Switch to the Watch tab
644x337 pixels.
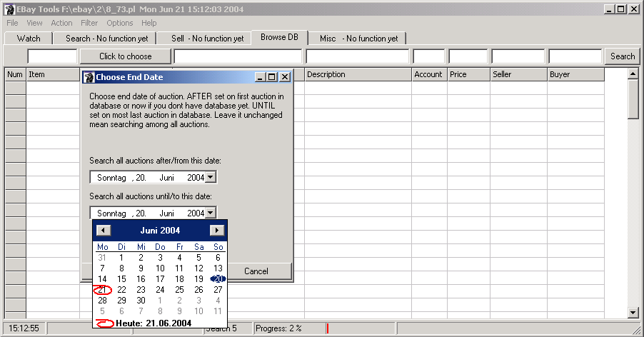click(29, 39)
